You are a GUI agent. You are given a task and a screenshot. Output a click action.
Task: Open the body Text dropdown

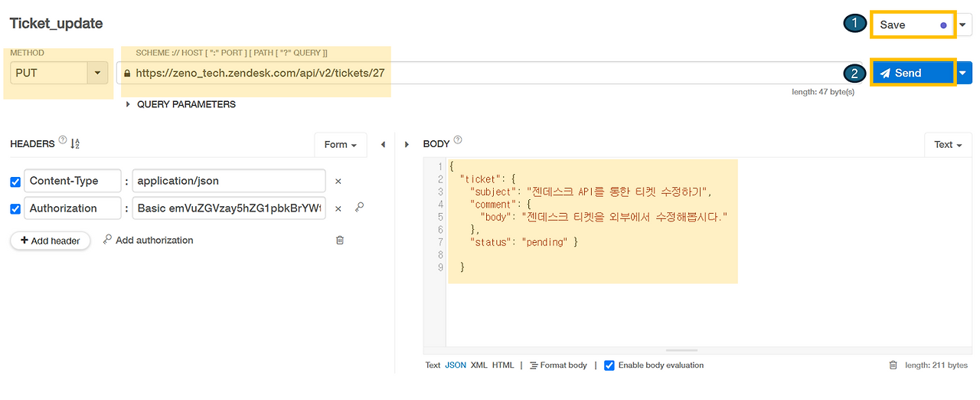(x=948, y=144)
